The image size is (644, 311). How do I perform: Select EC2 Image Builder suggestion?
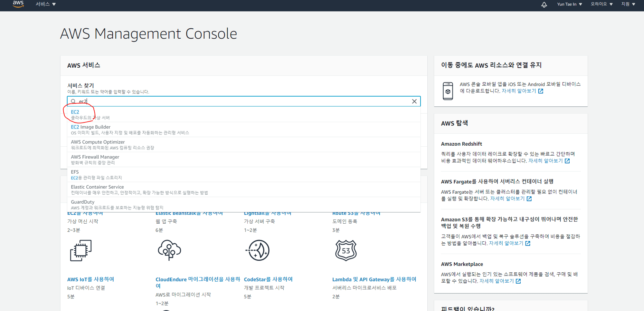coord(244,130)
